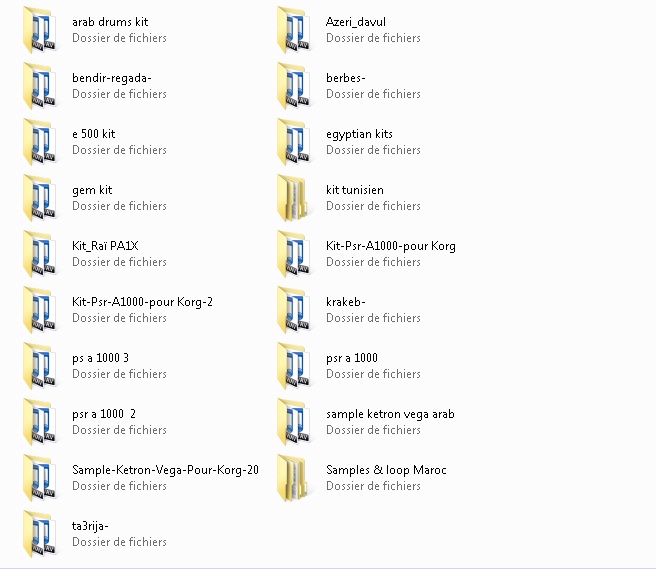The image size is (656, 569).
Task: Select the arab drums kit folder icon
Action: coord(40,30)
